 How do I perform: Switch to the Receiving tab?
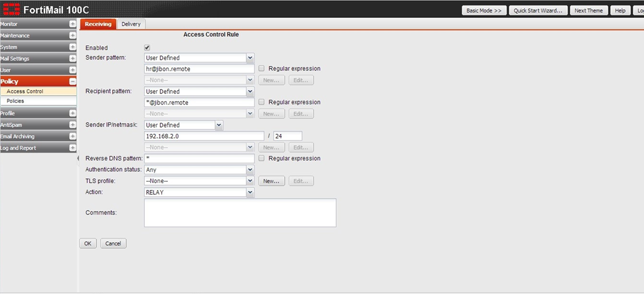click(x=98, y=24)
